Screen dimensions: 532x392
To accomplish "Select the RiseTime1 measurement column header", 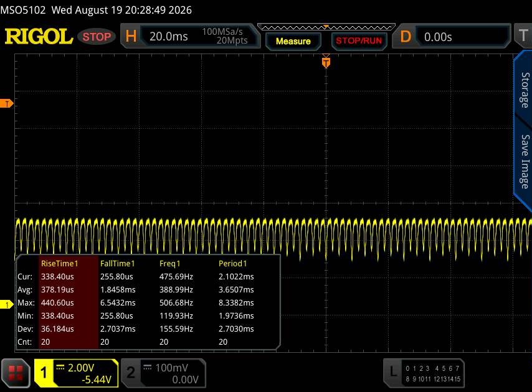I will point(59,264).
